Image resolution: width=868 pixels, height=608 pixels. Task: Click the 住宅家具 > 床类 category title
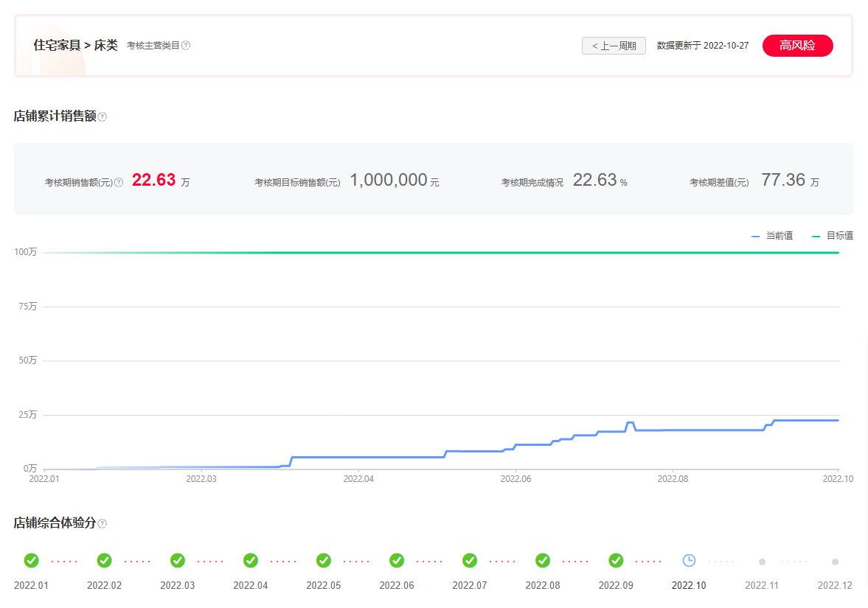tap(75, 46)
